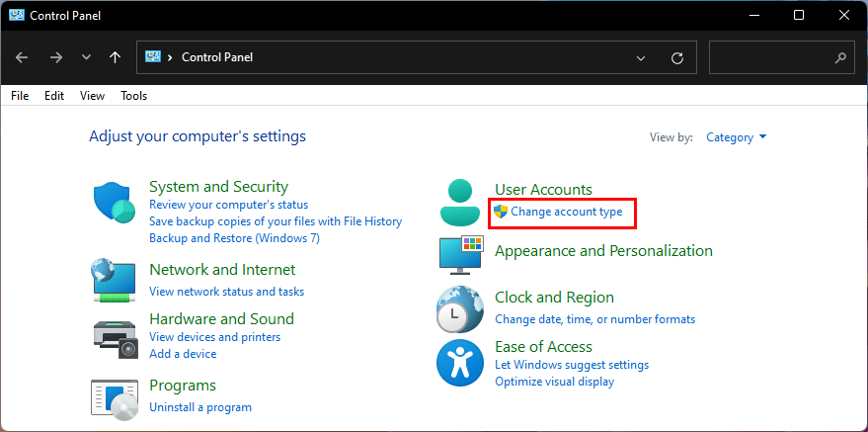This screenshot has width=868, height=432.
Task: Open System and Security heading
Action: [x=218, y=187]
